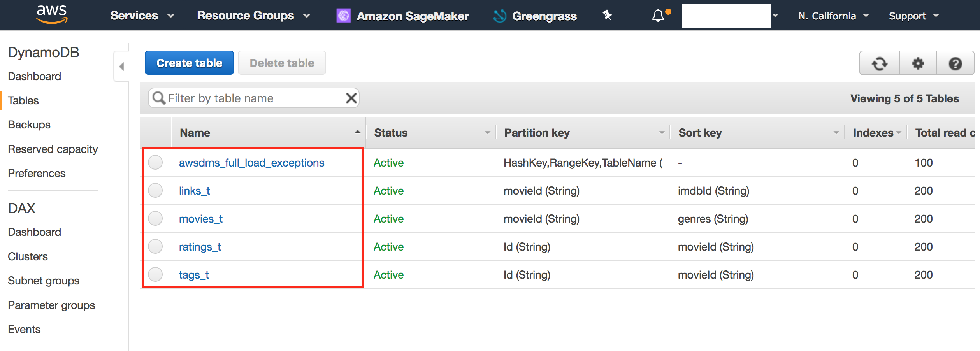Screen dimensions: 980x351
Task: Expand the Resource Groups menu
Action: coord(253,16)
